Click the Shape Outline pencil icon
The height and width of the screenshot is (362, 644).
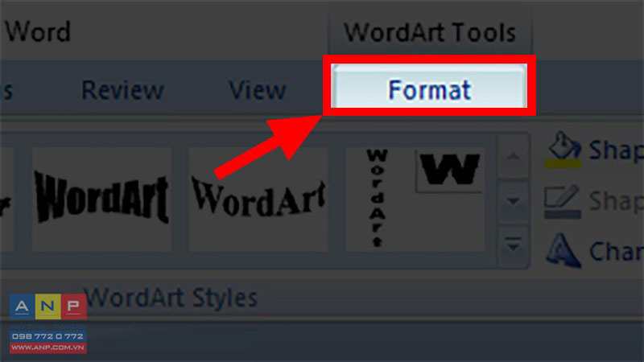click(x=562, y=201)
